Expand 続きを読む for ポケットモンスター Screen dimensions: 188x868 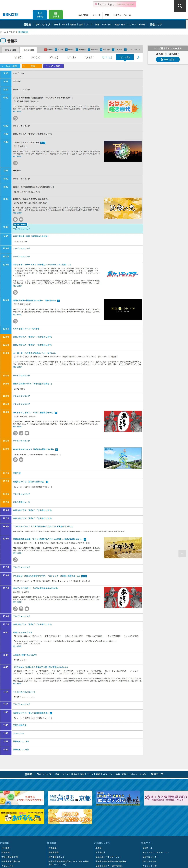pos(17,286)
